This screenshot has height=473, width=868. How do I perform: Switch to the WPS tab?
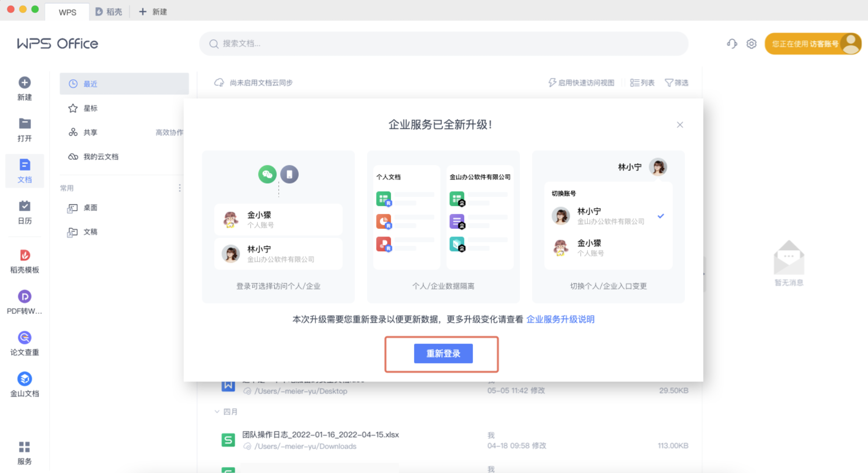67,12
